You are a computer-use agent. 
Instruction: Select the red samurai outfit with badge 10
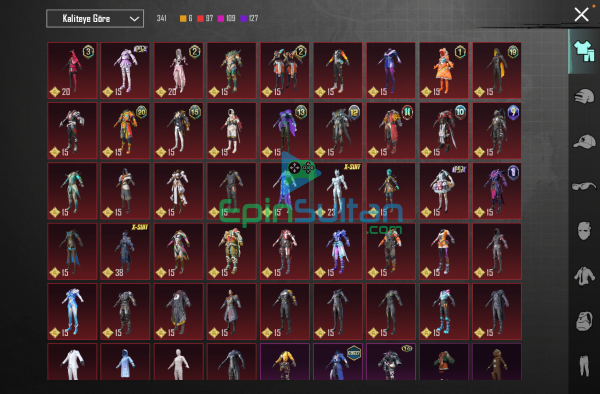pyautogui.click(x=444, y=130)
